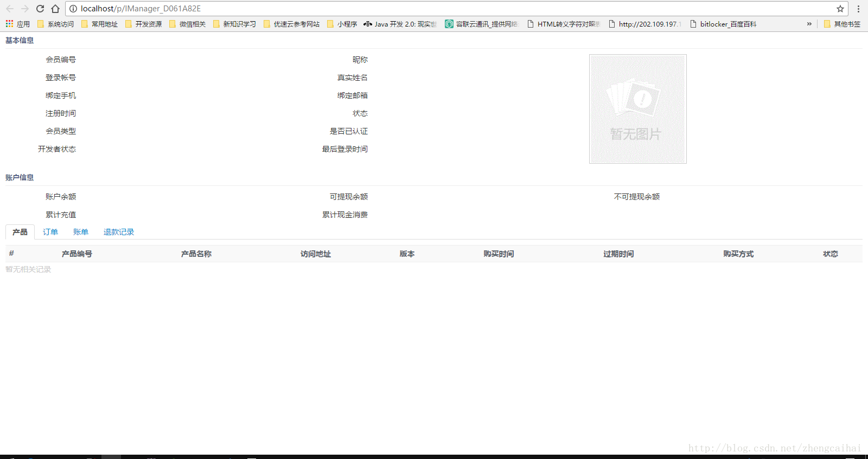Open 其他书签 bookmark folder
The width and height of the screenshot is (868, 459).
(x=842, y=24)
